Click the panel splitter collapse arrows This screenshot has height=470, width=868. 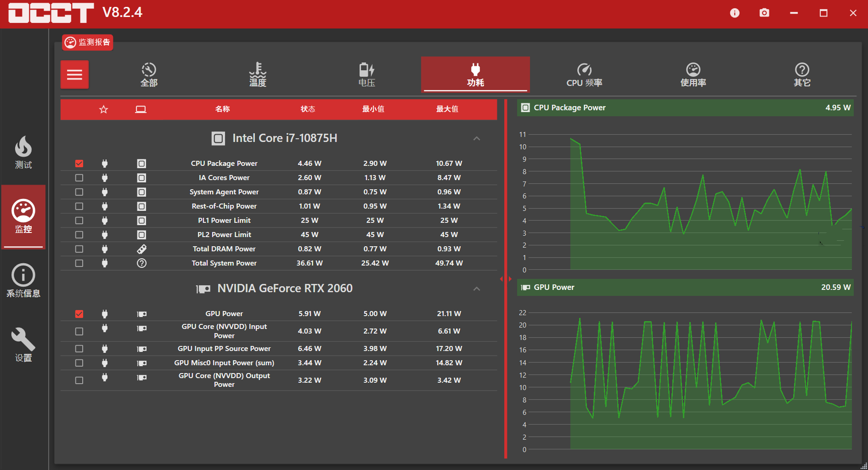[506, 279]
